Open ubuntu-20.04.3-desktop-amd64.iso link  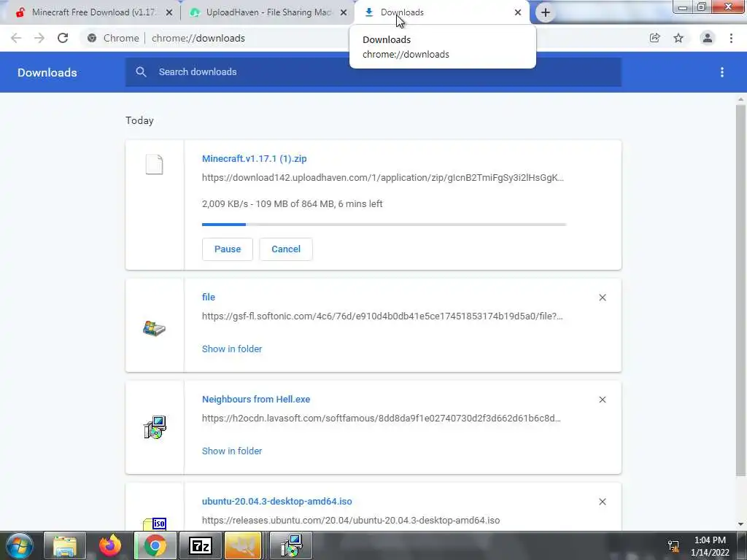point(276,502)
